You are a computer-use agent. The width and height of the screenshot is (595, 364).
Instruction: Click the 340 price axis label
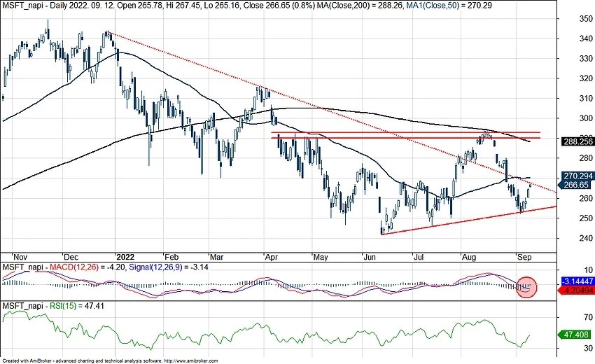585,38
